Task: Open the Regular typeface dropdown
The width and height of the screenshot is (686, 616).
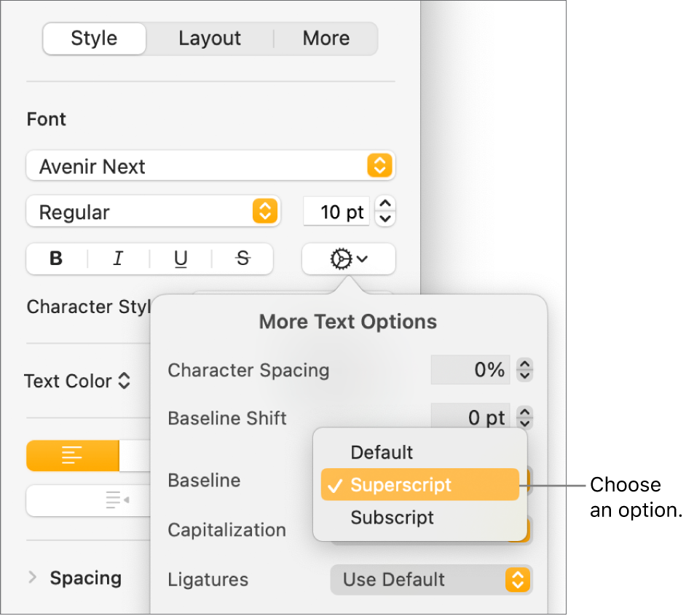Action: [153, 213]
